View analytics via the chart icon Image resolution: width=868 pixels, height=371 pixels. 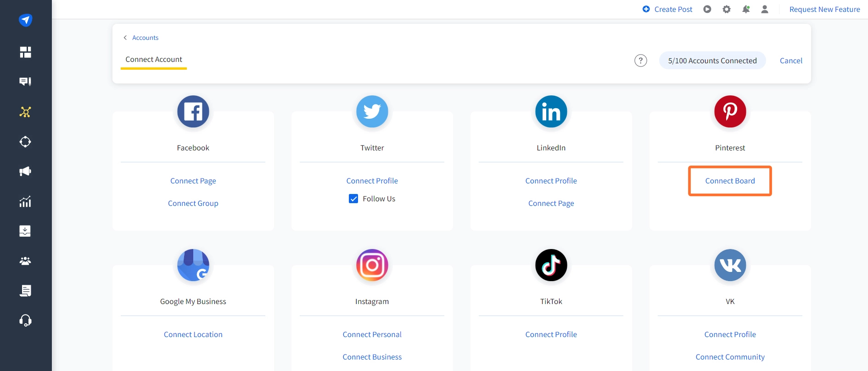tap(25, 201)
